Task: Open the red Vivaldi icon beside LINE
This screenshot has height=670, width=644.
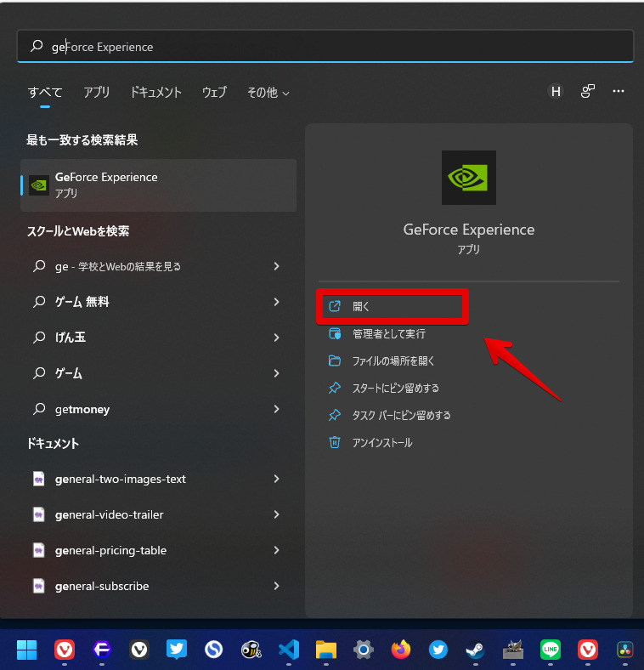Action: coord(588,650)
